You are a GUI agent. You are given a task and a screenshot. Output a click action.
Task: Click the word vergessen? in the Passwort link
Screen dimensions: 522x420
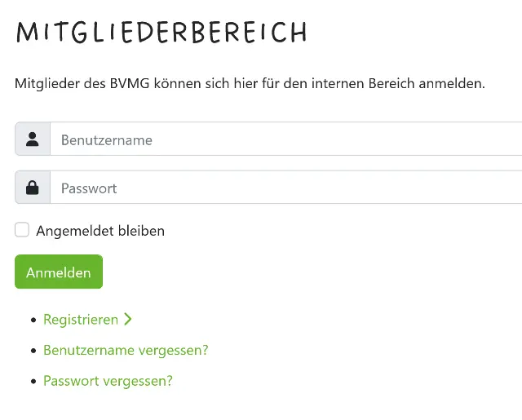point(138,382)
